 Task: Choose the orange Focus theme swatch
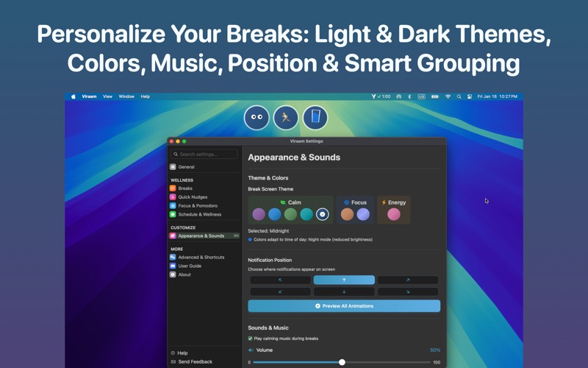(347, 214)
